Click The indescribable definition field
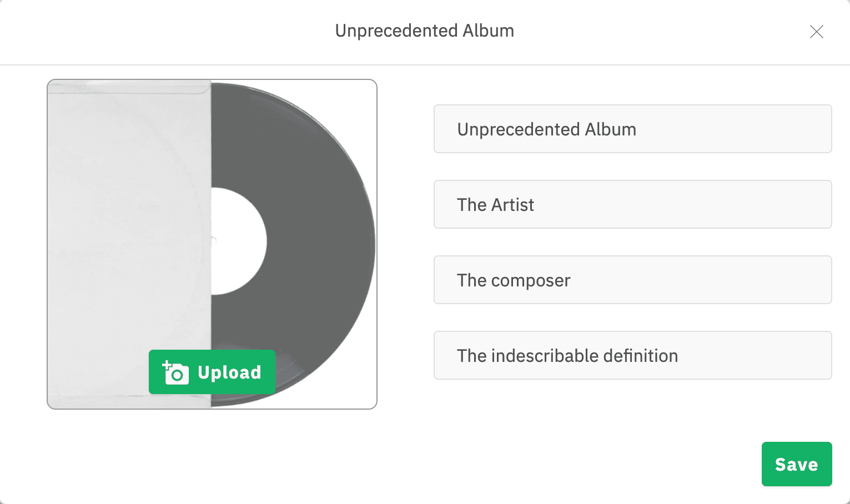Viewport: 850px width, 504px height. (632, 355)
